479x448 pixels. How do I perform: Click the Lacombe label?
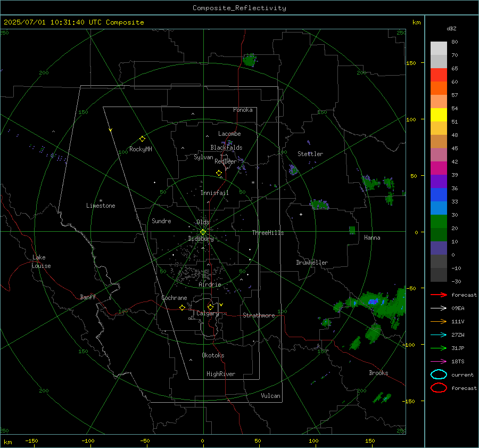point(229,134)
